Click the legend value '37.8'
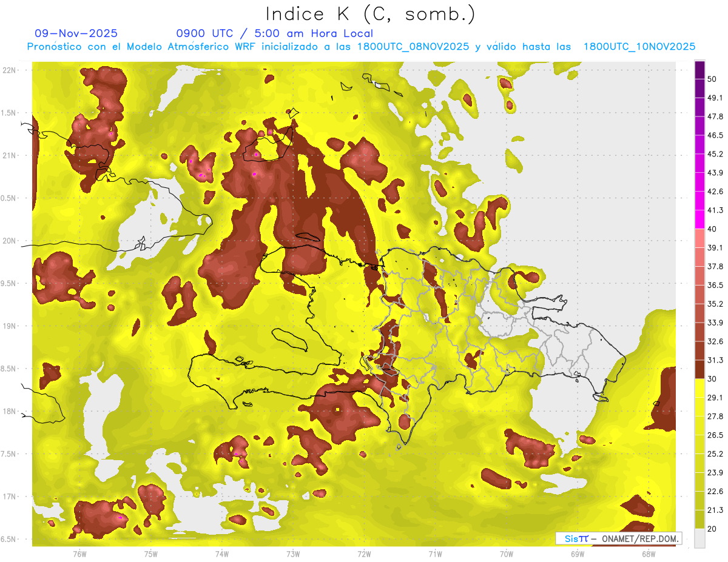Viewport: 728px width, 562px height. pos(715,266)
